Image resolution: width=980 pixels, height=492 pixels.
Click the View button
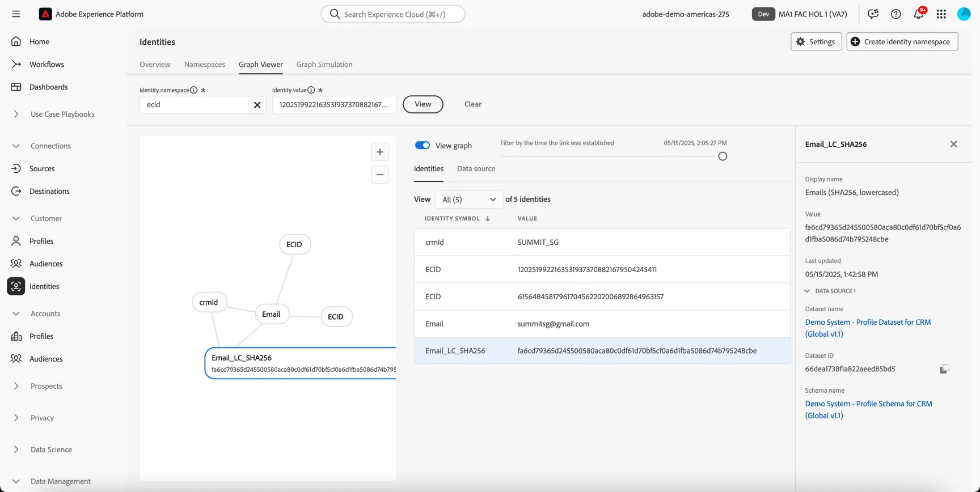coord(423,104)
